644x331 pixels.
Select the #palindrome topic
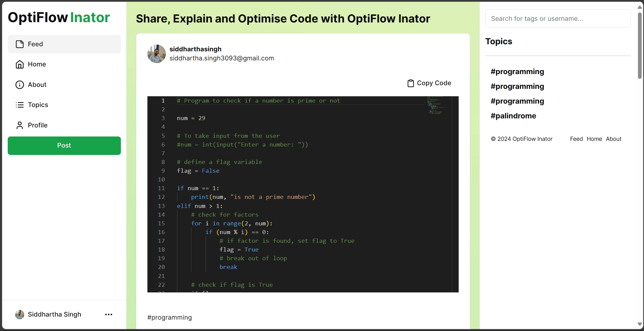[513, 116]
